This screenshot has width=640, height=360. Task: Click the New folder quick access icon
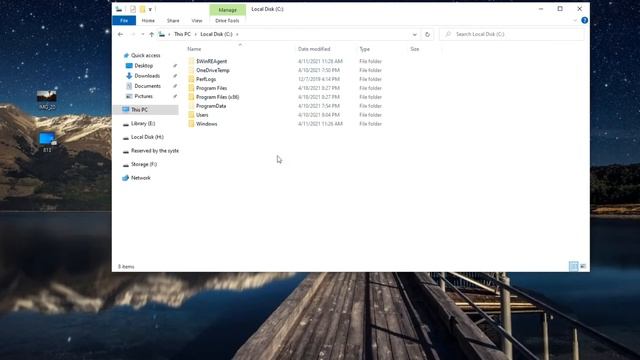click(142, 9)
